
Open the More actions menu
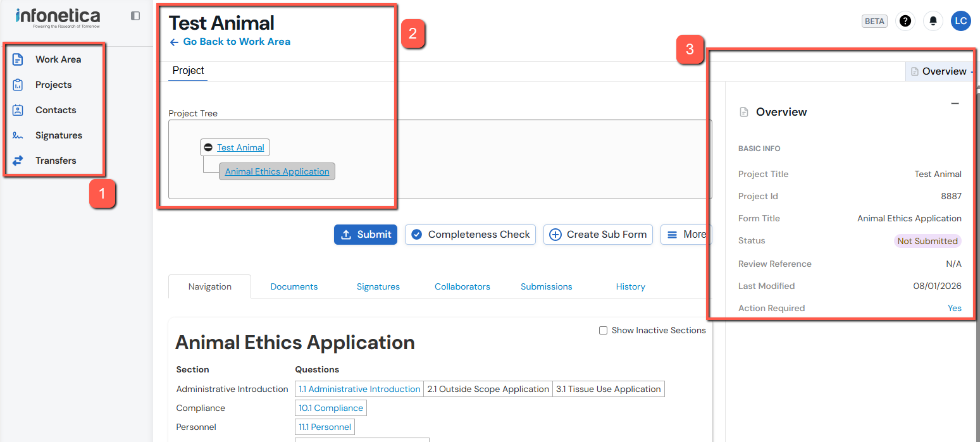tap(686, 235)
